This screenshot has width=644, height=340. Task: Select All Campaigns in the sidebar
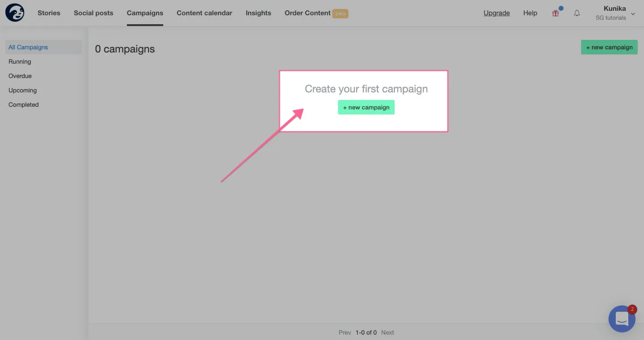coord(44,47)
